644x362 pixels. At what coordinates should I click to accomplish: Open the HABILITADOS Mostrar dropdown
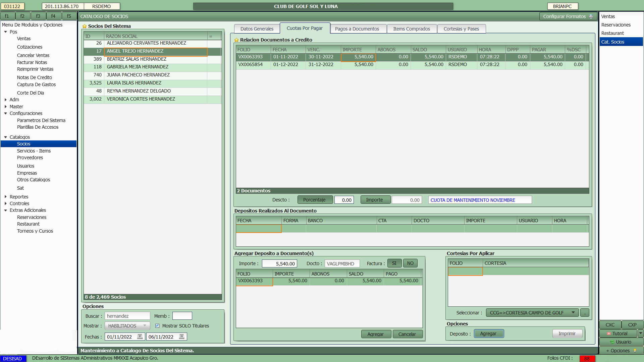point(127,326)
